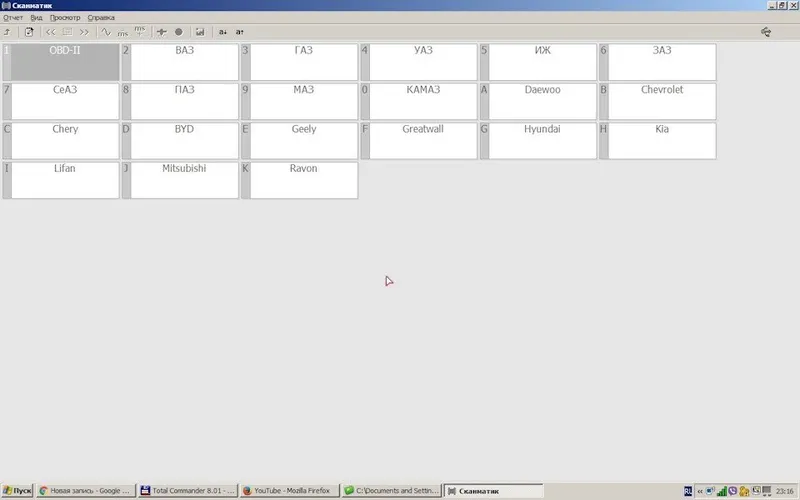Switch to Total Commander taskbar item
The height and width of the screenshot is (500, 800).
point(188,491)
